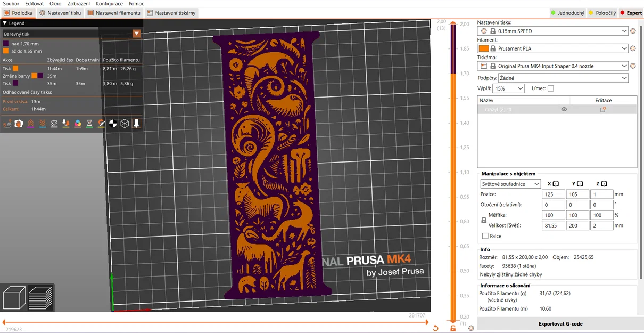Open the Zobrazení menu

[x=78, y=4]
